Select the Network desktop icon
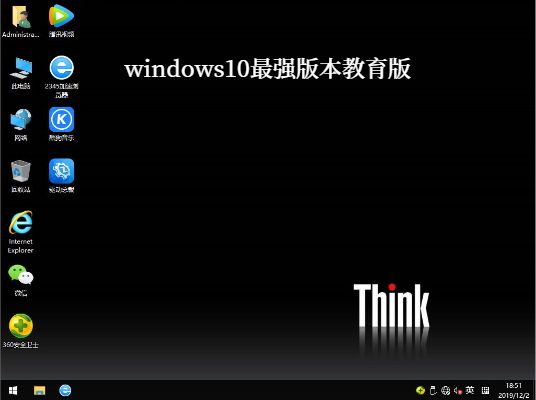This screenshot has width=536, height=400. point(21,125)
